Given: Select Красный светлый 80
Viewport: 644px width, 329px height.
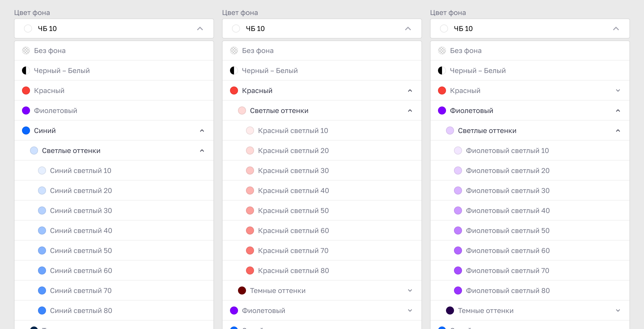Looking at the screenshot, I should click(x=322, y=270).
